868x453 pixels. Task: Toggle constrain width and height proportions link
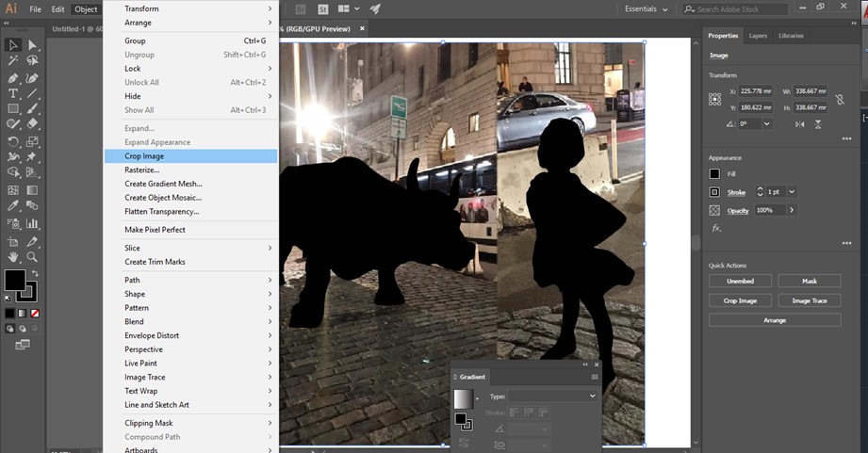[x=841, y=99]
